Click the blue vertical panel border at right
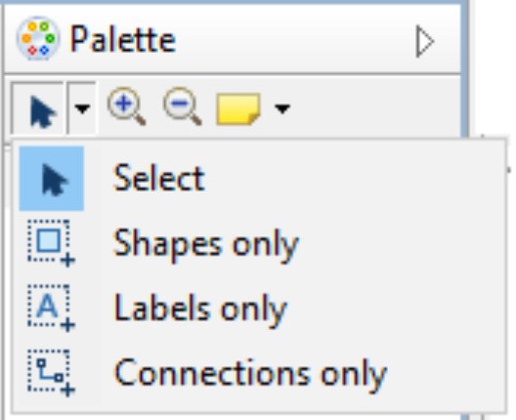Image resolution: width=516 pixels, height=420 pixels. 464,69
